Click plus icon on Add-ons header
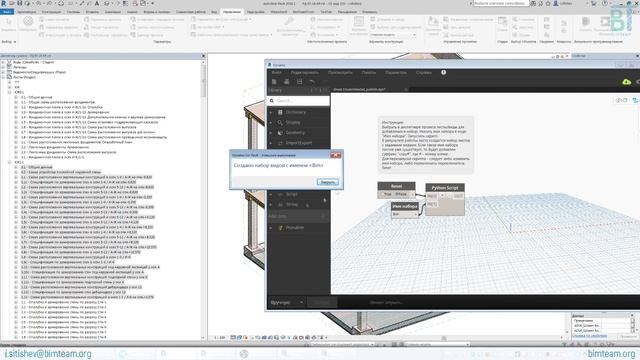Image resolution: width=640 pixels, height=360 pixels. click(x=323, y=216)
